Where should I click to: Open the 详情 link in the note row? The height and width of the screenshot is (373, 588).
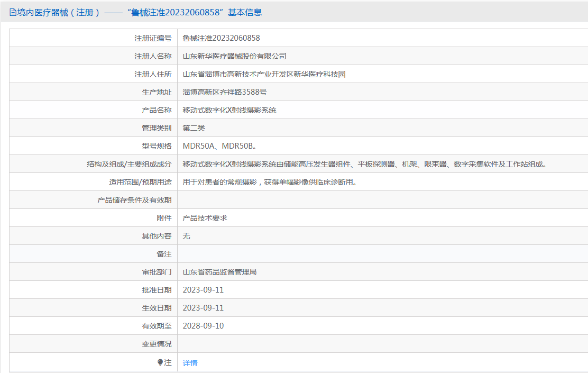click(190, 363)
